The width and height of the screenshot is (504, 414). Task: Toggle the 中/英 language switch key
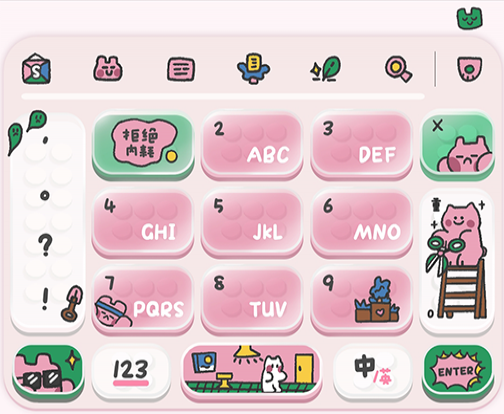[373, 371]
